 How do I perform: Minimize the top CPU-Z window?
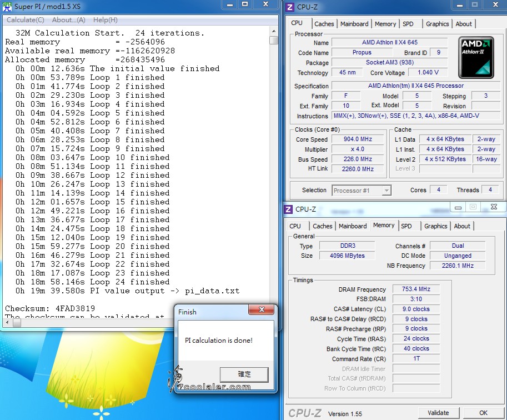coord(459,5)
